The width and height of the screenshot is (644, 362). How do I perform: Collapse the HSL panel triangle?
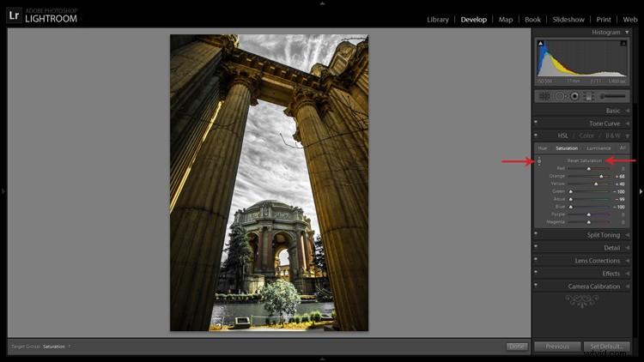click(627, 136)
